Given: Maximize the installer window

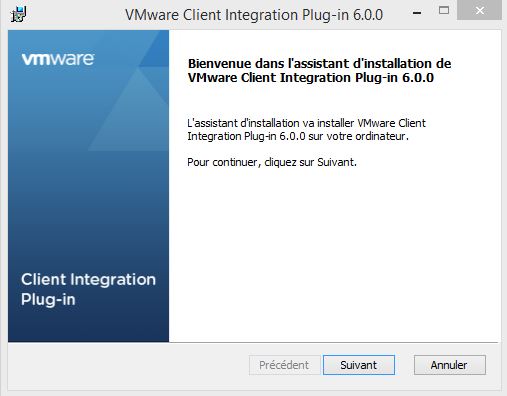Looking at the screenshot, I should coord(444,11).
